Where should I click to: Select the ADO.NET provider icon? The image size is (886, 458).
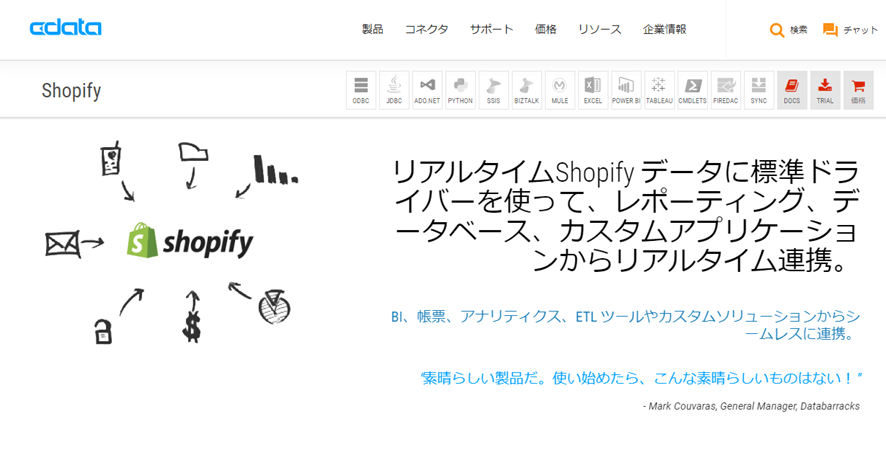click(x=427, y=90)
